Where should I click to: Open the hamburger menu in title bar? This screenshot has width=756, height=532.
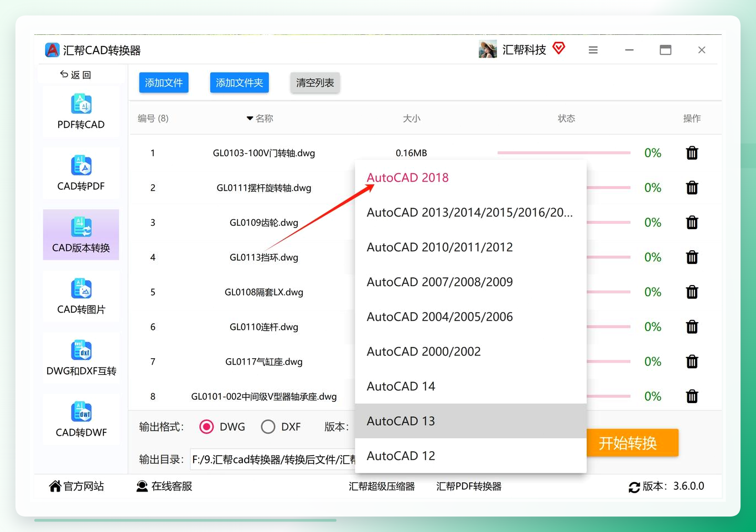tap(593, 50)
